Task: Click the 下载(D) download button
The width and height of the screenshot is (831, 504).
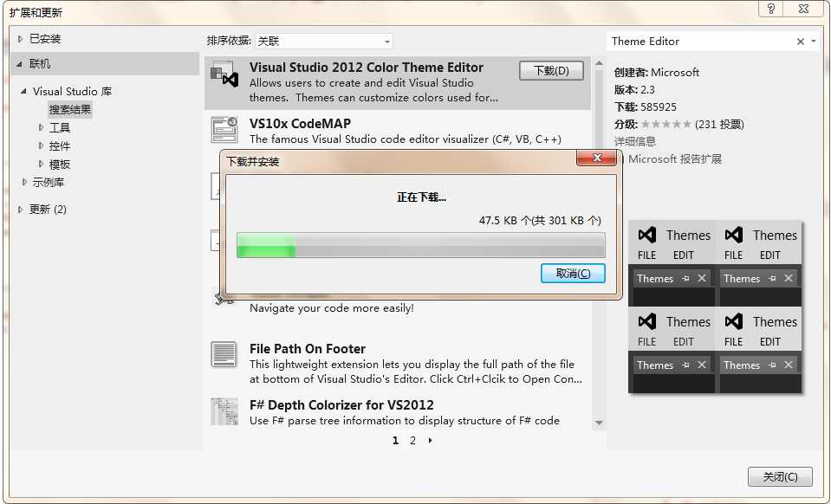Action: (x=551, y=70)
